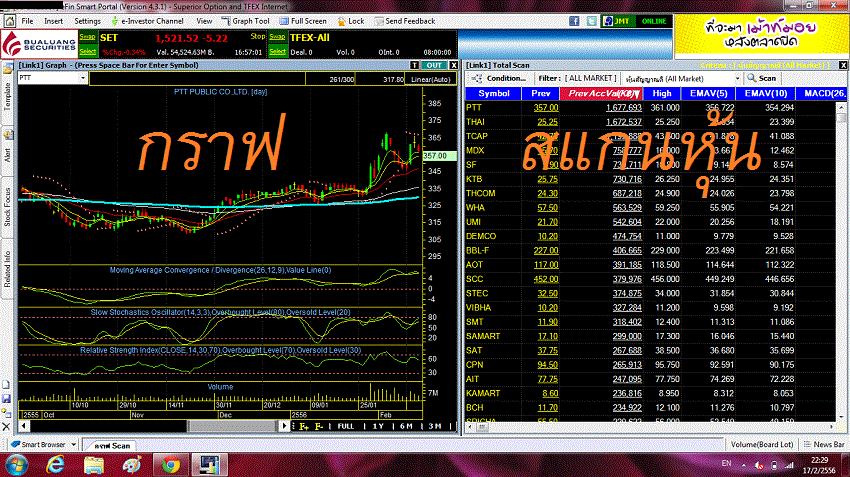This screenshot has width=850, height=477.
Task: Select the BBL-F symbol in scan list
Action: pos(478,250)
